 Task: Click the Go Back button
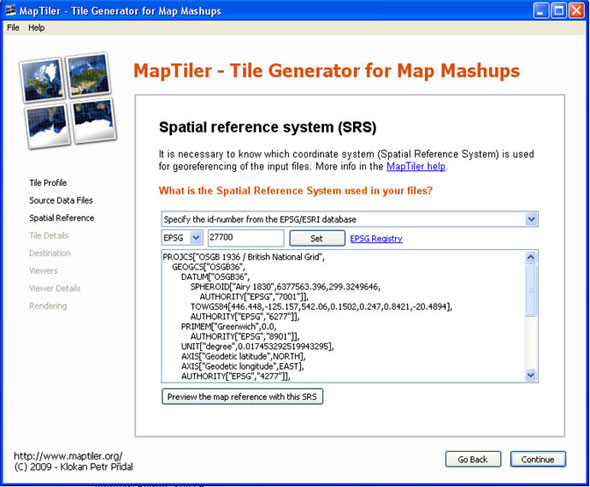click(473, 459)
